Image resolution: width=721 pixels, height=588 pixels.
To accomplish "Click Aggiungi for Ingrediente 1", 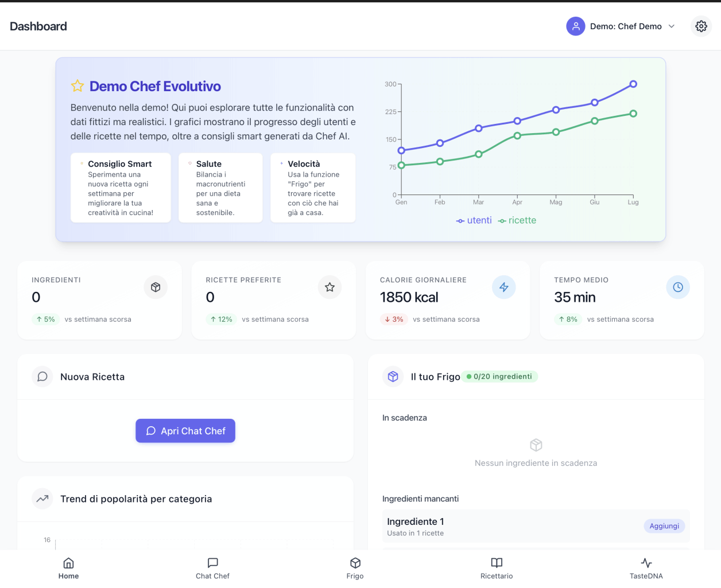I will tap(664, 526).
